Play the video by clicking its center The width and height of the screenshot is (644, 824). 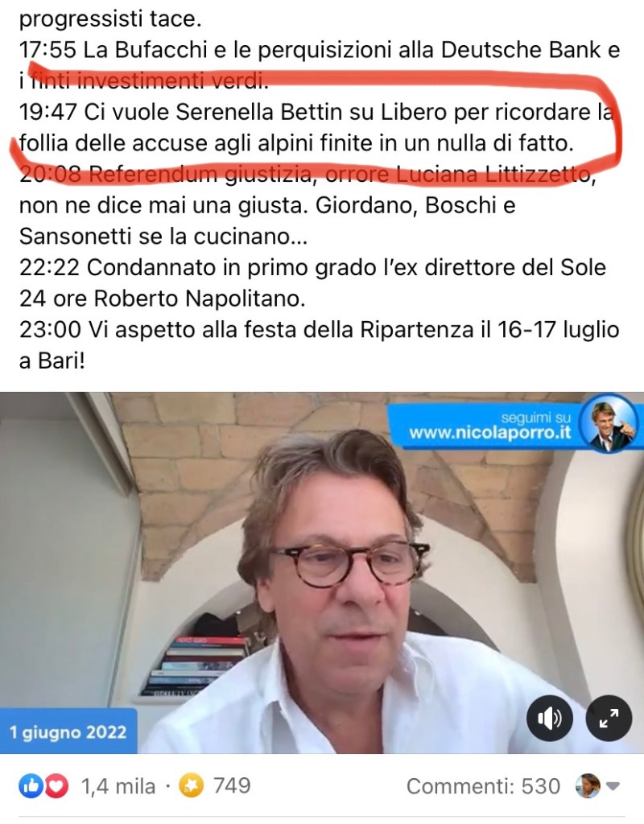point(322,573)
